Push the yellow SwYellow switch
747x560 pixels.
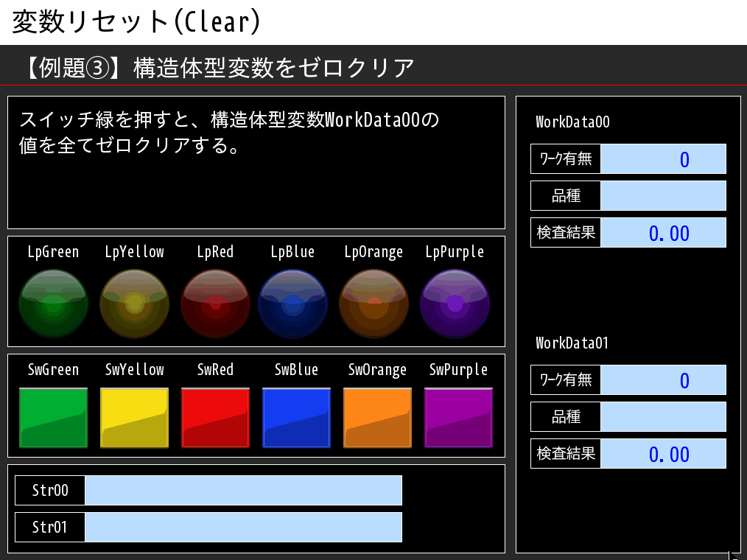coord(134,418)
